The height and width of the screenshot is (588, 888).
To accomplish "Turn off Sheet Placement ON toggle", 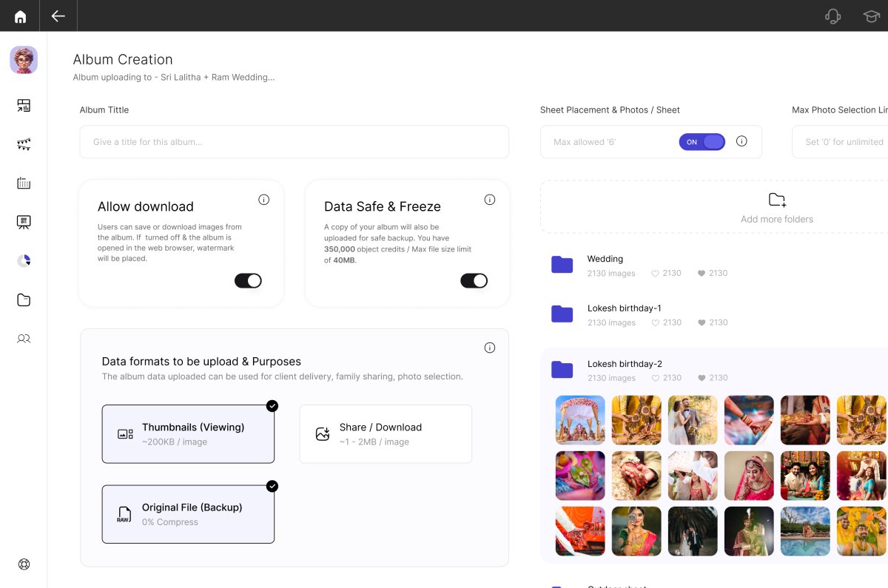I will [702, 142].
